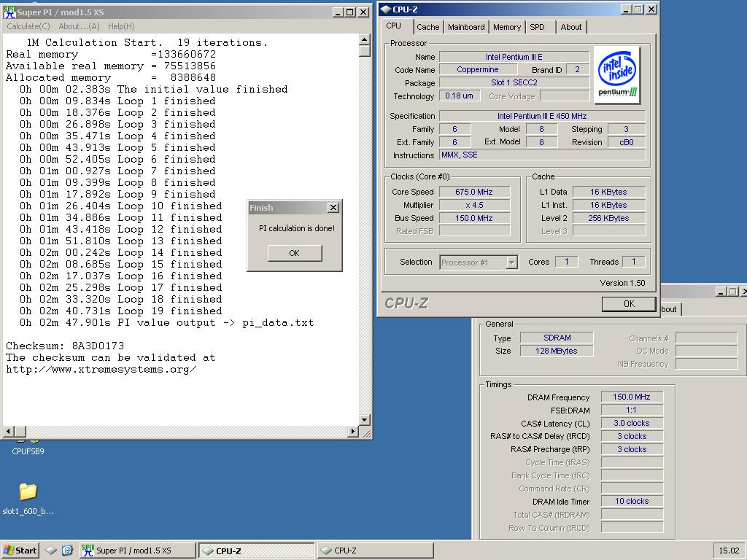The height and width of the screenshot is (560, 747).
Task: Minimize the front CPU-Z window
Action: 627,9
